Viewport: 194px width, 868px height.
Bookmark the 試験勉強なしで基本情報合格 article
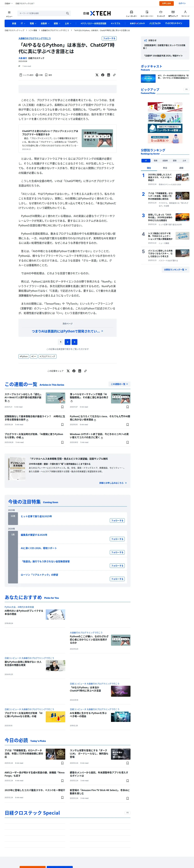point(62,425)
